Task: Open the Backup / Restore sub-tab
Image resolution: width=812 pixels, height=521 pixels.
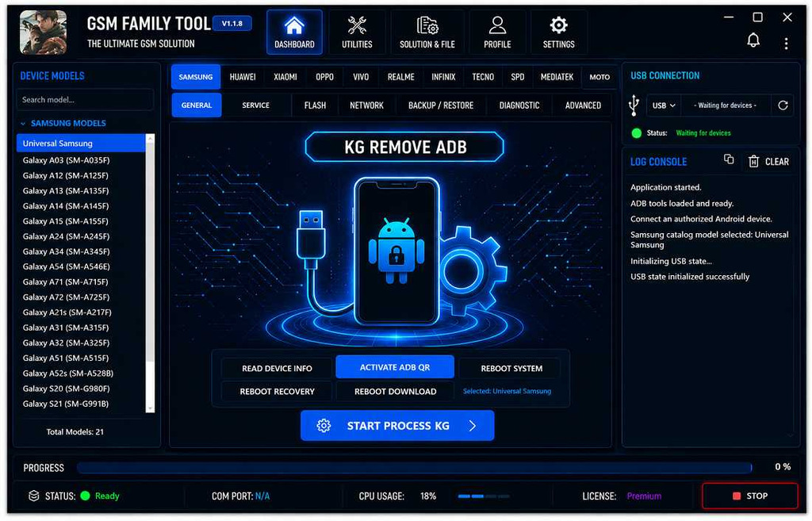Action: pos(441,105)
